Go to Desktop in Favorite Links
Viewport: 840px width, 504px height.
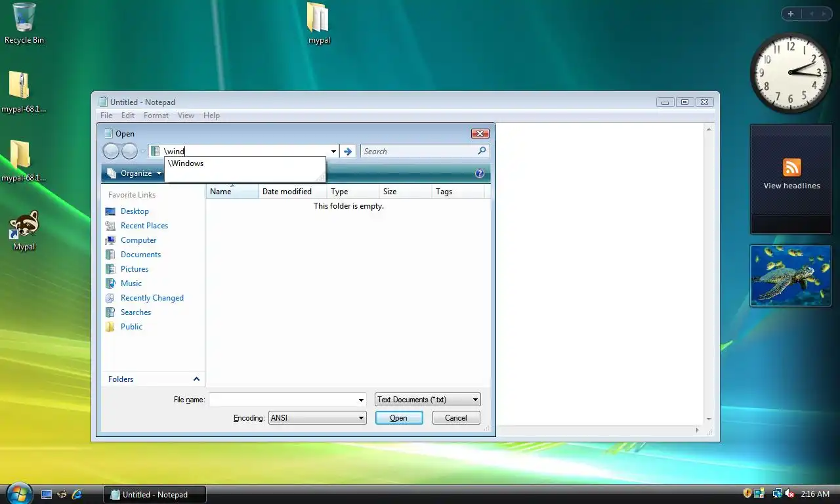[x=135, y=211]
